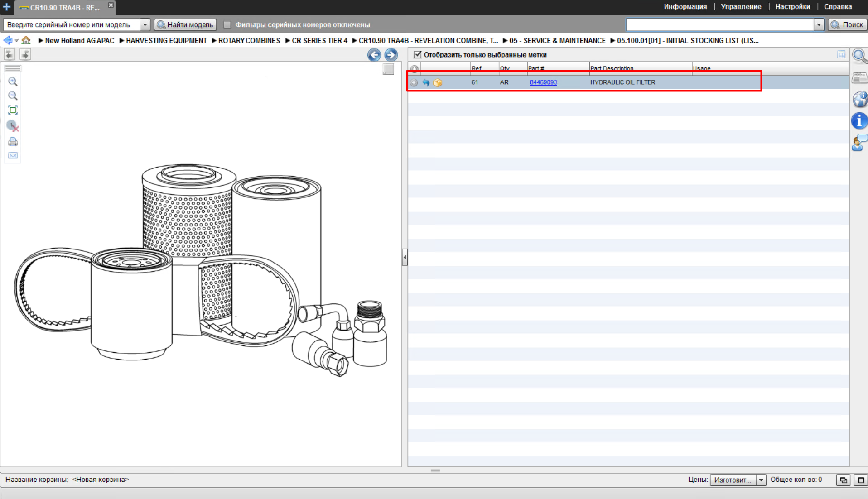868x499 pixels.
Task: Click the Найти модель button
Action: [x=185, y=25]
